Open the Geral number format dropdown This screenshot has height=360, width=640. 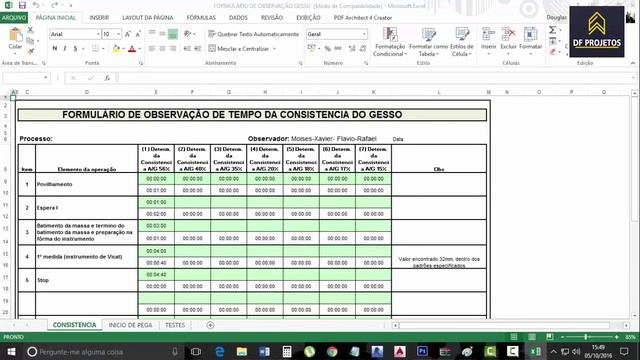coord(364,34)
